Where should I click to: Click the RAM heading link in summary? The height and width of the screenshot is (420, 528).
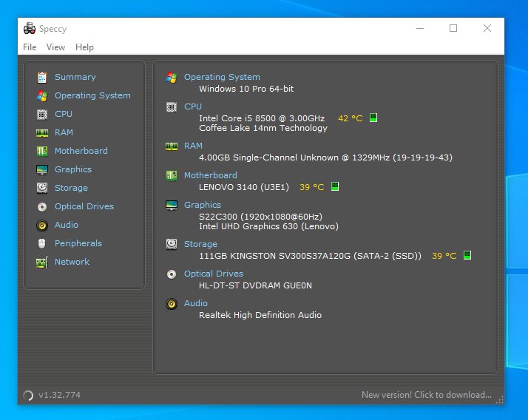[x=193, y=146]
